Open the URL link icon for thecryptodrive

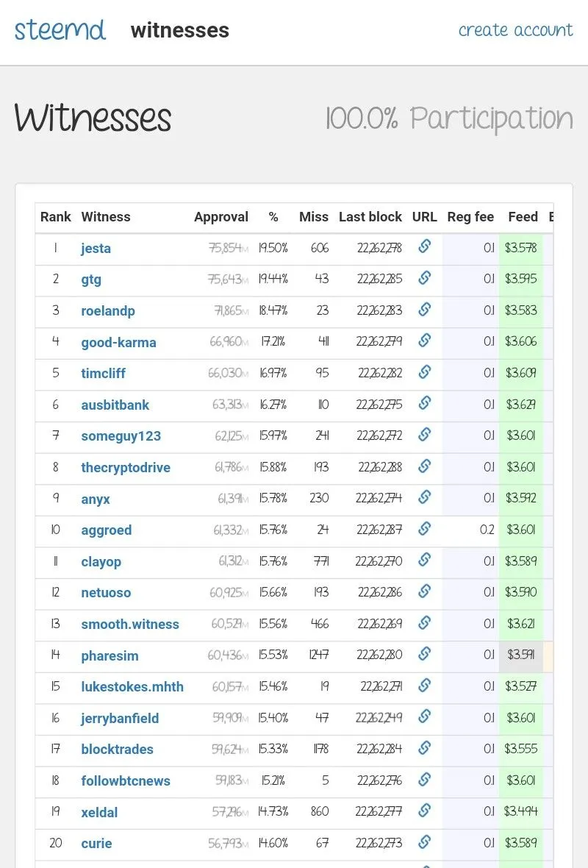(424, 466)
